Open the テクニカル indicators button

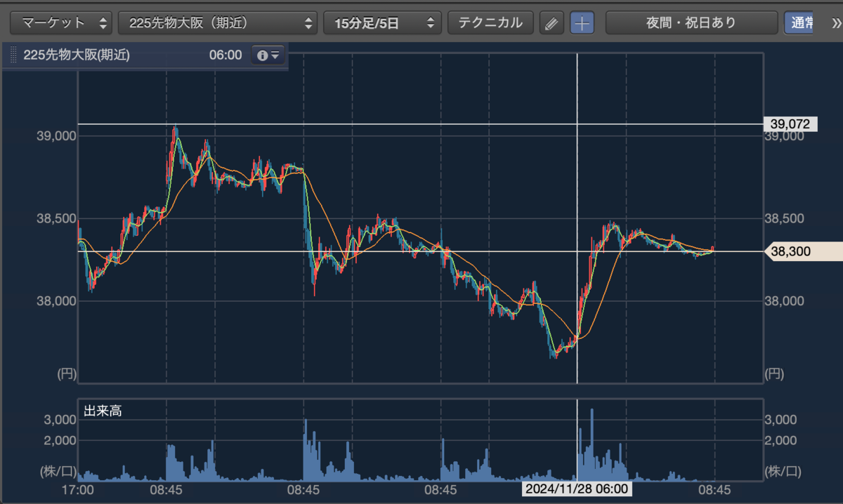coord(490,22)
